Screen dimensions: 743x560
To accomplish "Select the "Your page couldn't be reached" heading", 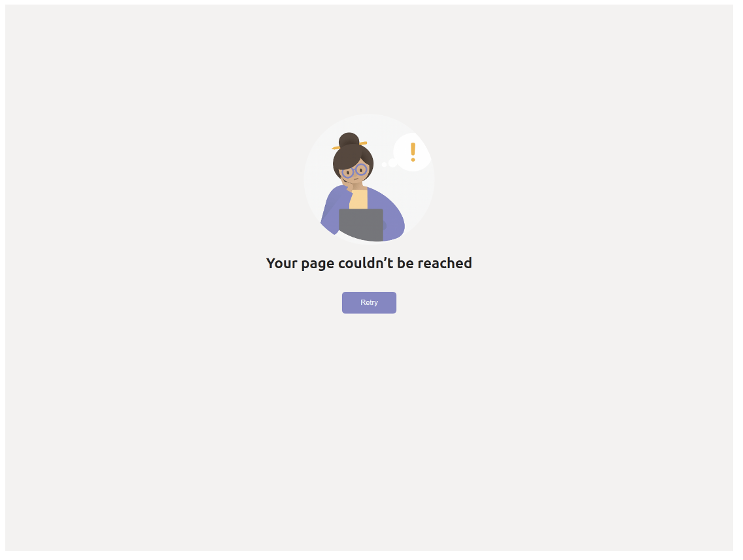I will (x=369, y=264).
